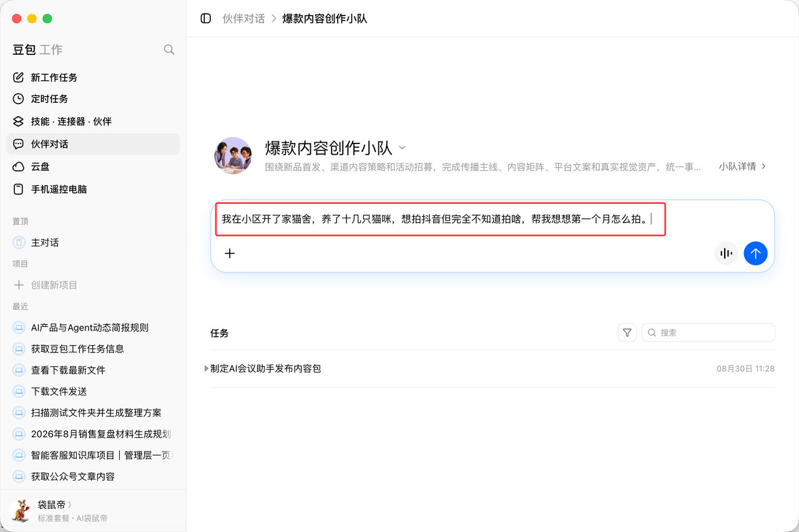Click the 云盘 cloud icon

[x=19, y=167]
